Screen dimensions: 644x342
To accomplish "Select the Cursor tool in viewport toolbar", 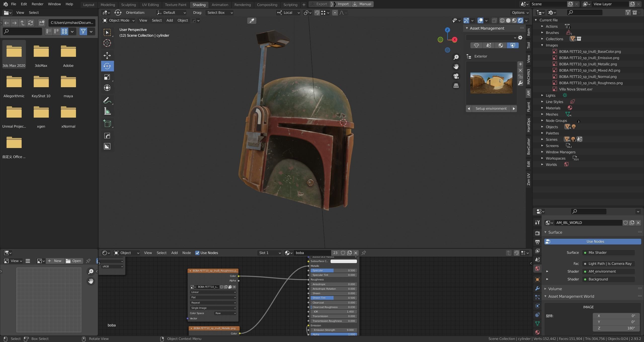I will pos(107,43).
